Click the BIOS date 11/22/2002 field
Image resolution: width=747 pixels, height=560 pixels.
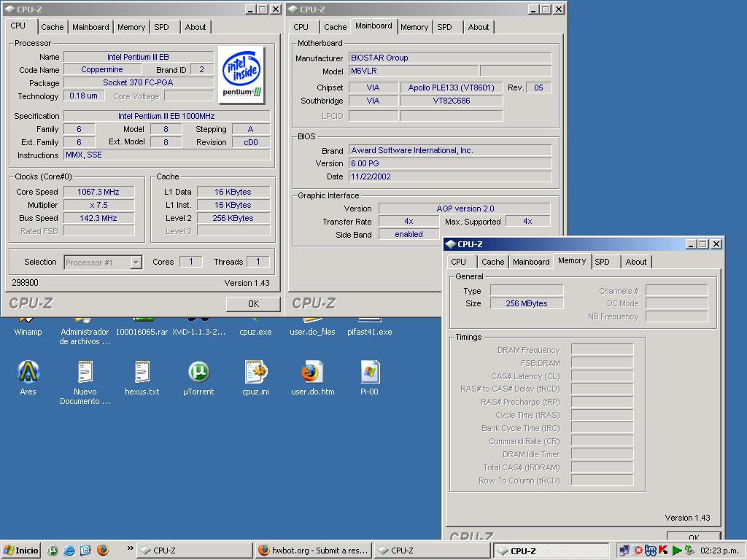click(450, 176)
